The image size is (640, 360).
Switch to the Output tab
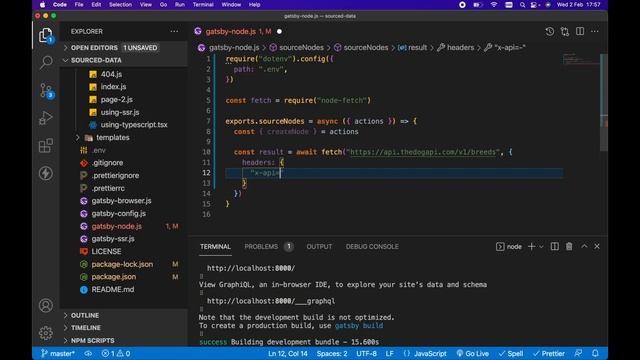pos(319,247)
